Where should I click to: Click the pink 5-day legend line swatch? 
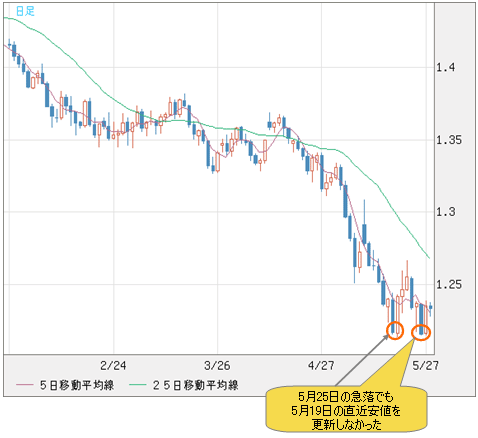24,385
